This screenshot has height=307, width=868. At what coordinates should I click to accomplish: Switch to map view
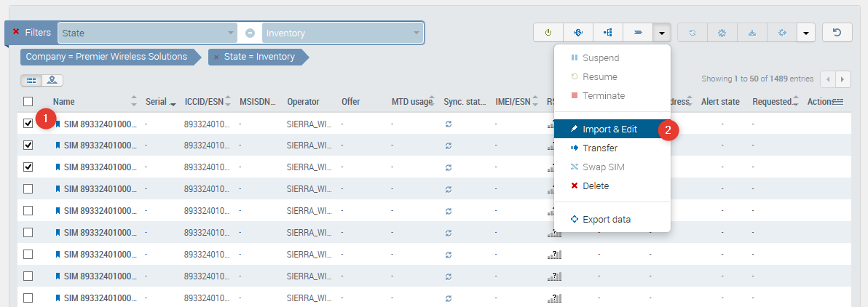(52, 80)
